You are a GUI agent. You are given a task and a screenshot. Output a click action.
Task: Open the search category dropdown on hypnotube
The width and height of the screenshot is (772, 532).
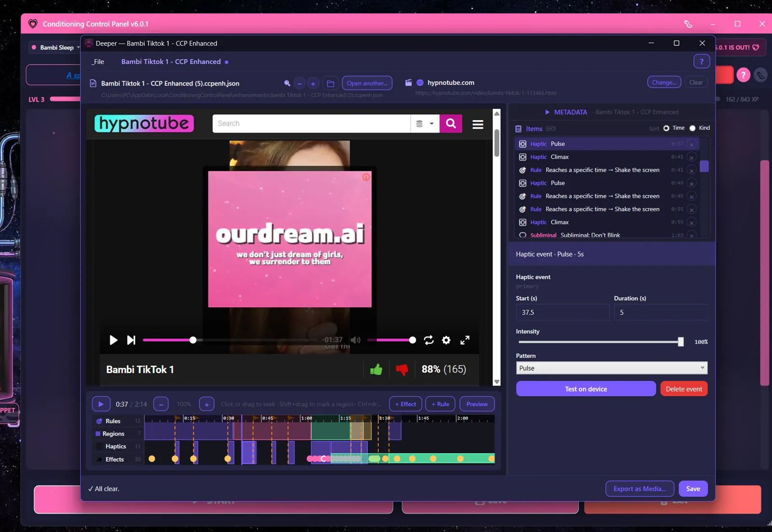coord(425,123)
